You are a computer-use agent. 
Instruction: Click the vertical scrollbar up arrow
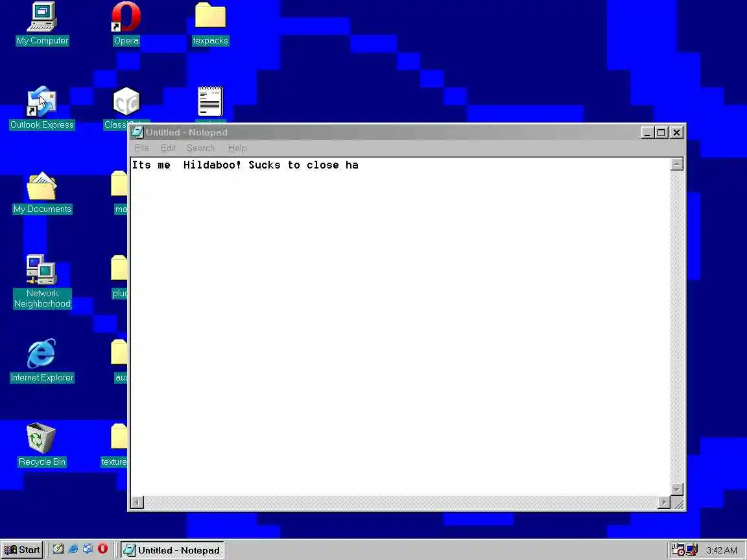click(x=677, y=164)
